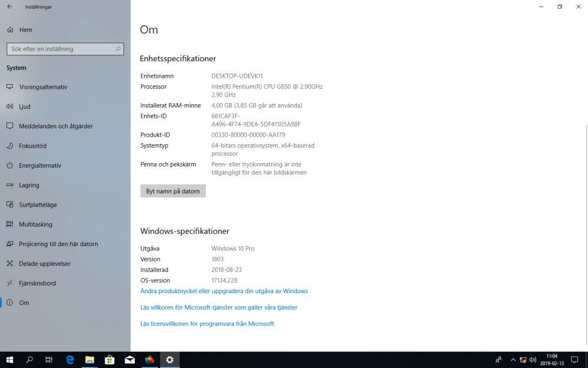Open the Mail app from the taskbar
The height and width of the screenshot is (368, 588).
click(x=130, y=360)
